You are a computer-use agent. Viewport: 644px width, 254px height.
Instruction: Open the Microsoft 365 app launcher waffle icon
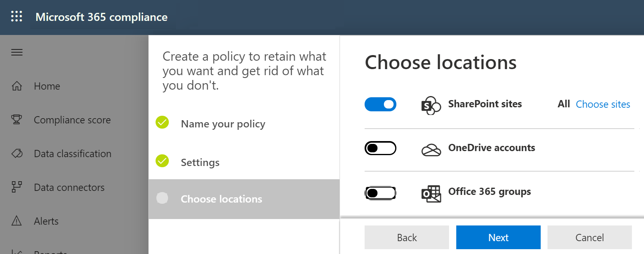[x=16, y=16]
